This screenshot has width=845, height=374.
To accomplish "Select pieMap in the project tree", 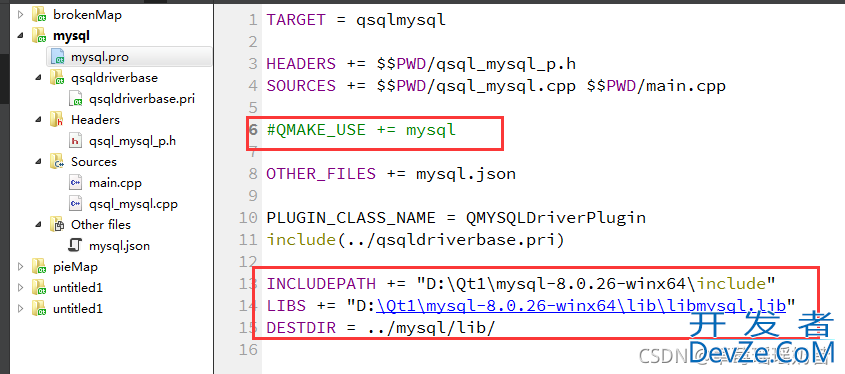I will tap(75, 267).
